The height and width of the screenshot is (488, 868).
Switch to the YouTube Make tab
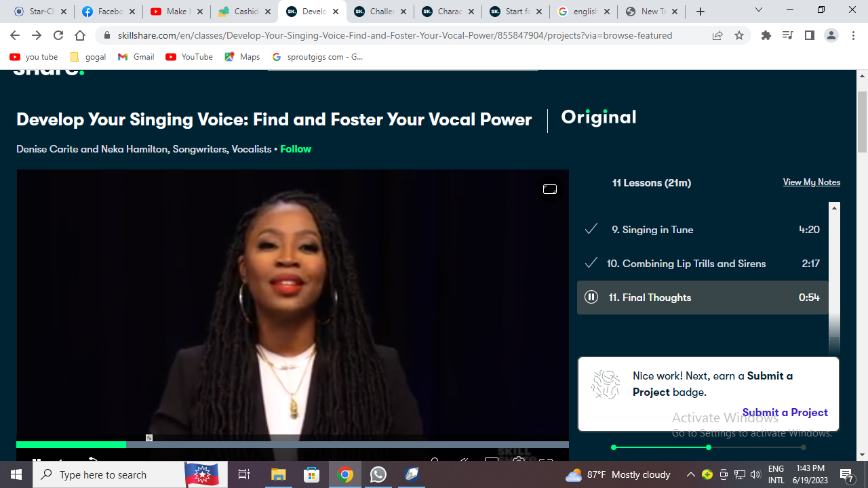coord(175,12)
